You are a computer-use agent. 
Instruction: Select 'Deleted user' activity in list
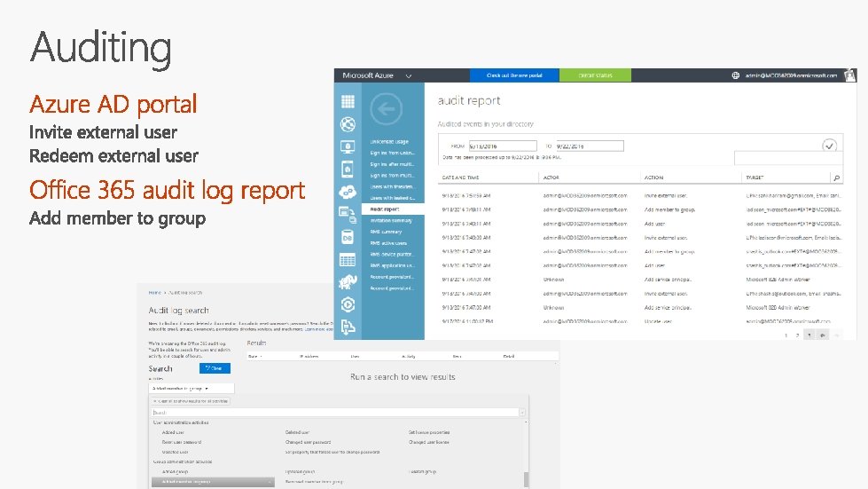click(x=297, y=432)
